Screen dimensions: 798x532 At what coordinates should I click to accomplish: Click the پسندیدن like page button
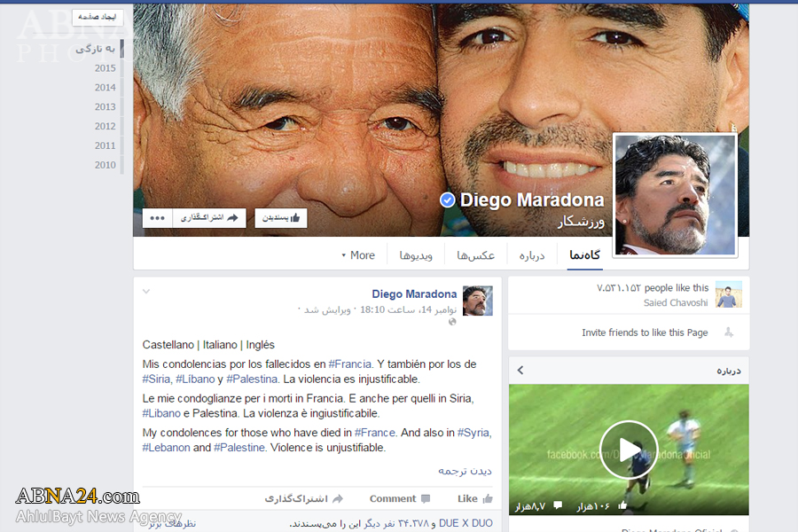click(x=281, y=218)
